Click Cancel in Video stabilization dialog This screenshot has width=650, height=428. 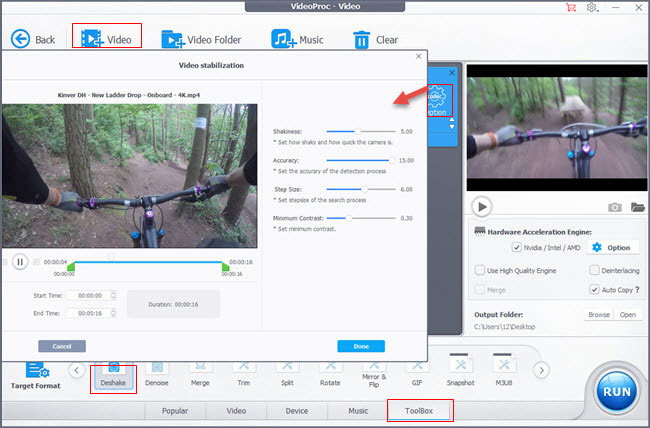[61, 346]
